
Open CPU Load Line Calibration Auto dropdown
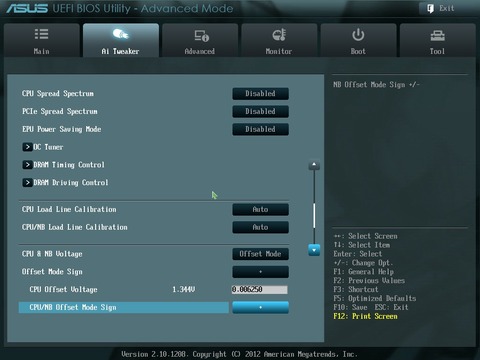tap(260, 209)
